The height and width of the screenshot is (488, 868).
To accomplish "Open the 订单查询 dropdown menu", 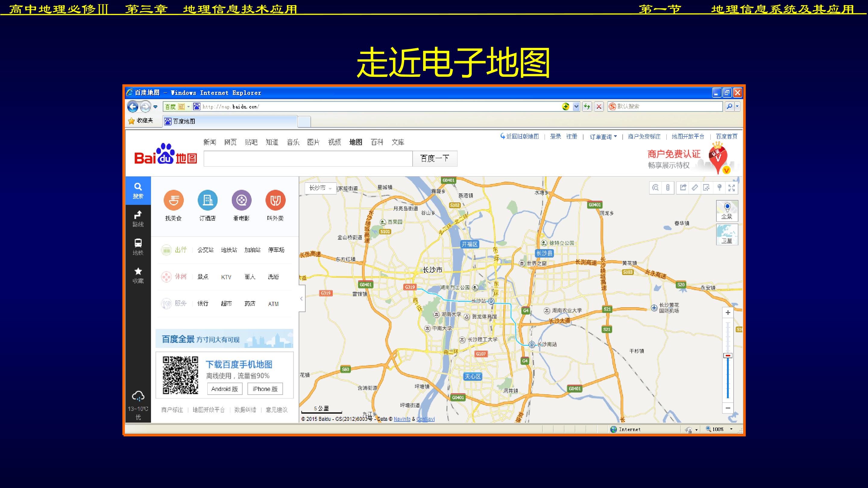I will click(603, 137).
